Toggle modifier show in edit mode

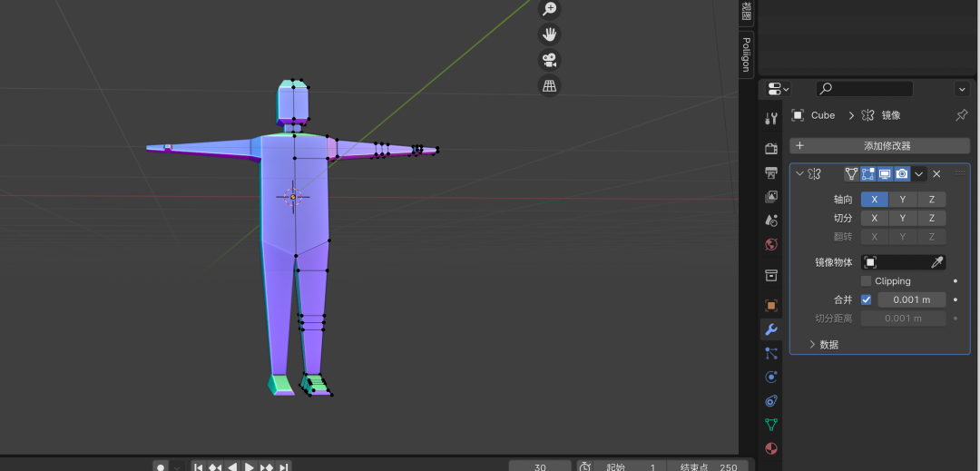(x=868, y=174)
